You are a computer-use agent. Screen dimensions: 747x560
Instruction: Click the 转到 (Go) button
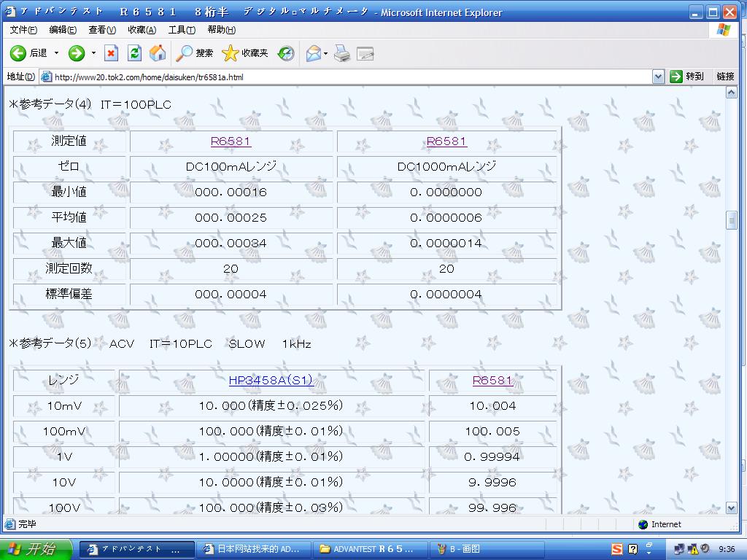(686, 77)
